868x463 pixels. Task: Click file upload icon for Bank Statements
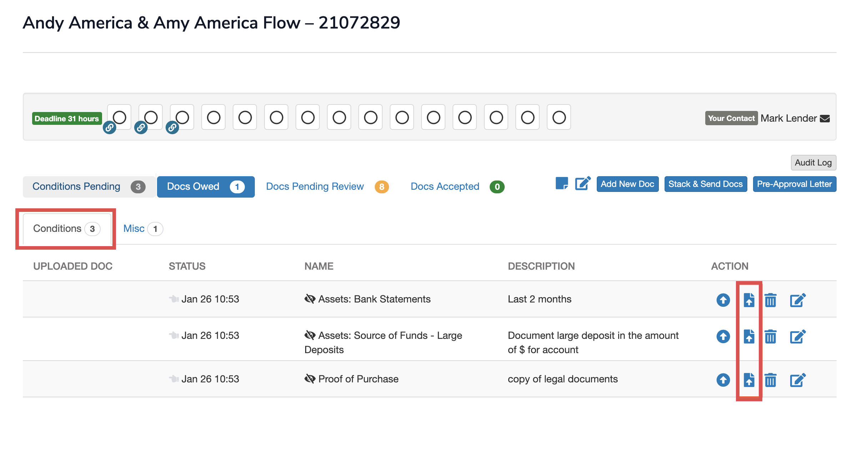[749, 300]
